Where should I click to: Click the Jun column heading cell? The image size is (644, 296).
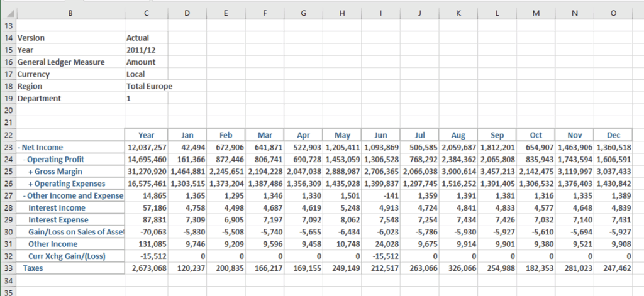pos(380,134)
